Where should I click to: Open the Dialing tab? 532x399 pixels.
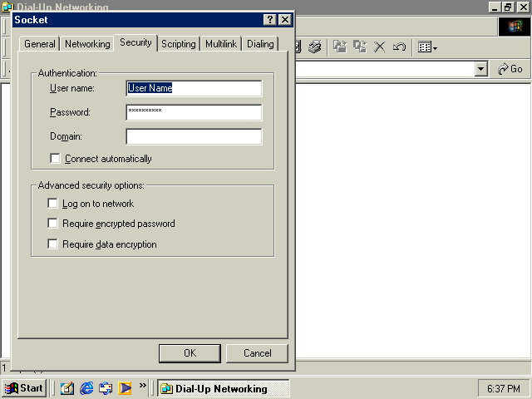tap(260, 44)
